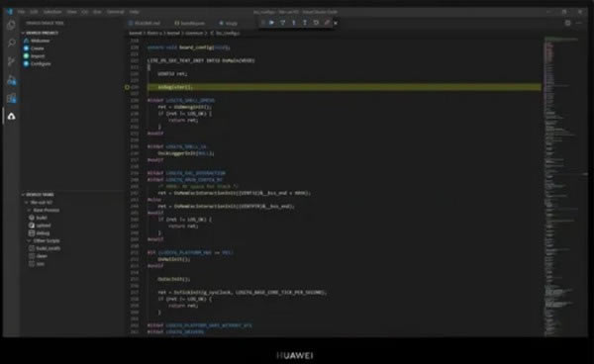Screen dimensions: 594x364
Task: Click the Stop icon ending debug toolbar
Action: pos(336,23)
